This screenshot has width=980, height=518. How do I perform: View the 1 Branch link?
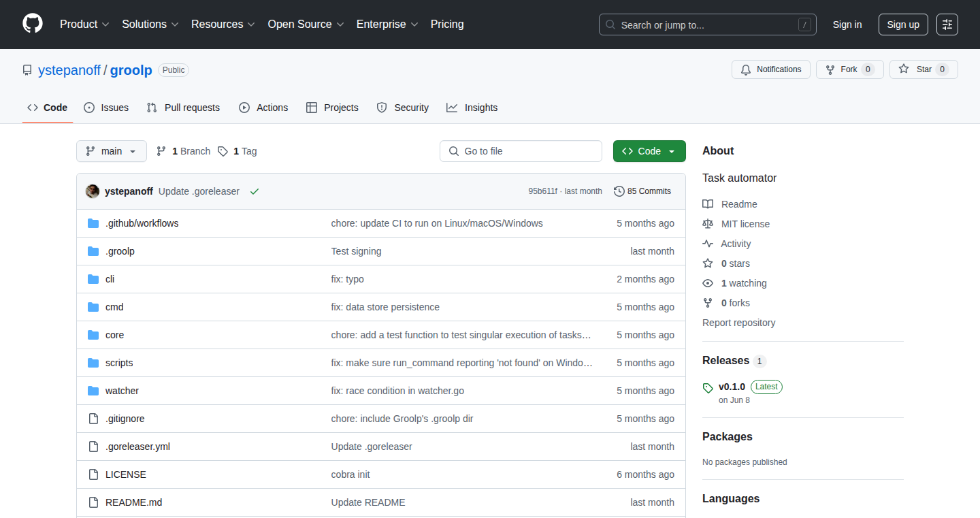pyautogui.click(x=183, y=151)
